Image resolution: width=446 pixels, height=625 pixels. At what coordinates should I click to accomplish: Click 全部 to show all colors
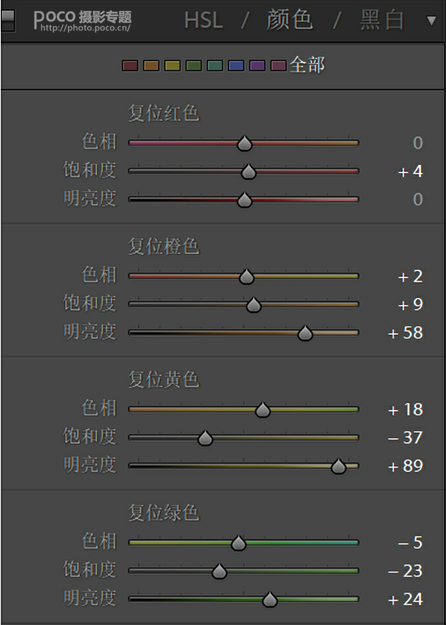click(307, 65)
